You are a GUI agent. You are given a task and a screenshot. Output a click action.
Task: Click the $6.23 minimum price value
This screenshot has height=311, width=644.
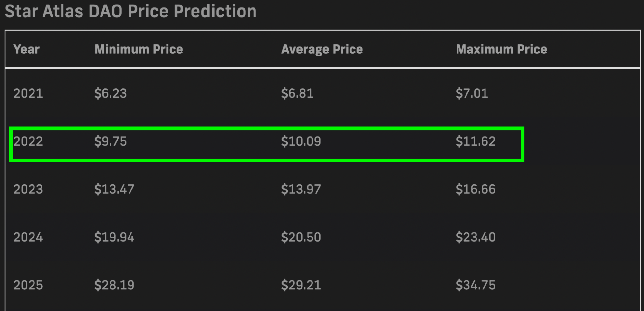(x=111, y=93)
